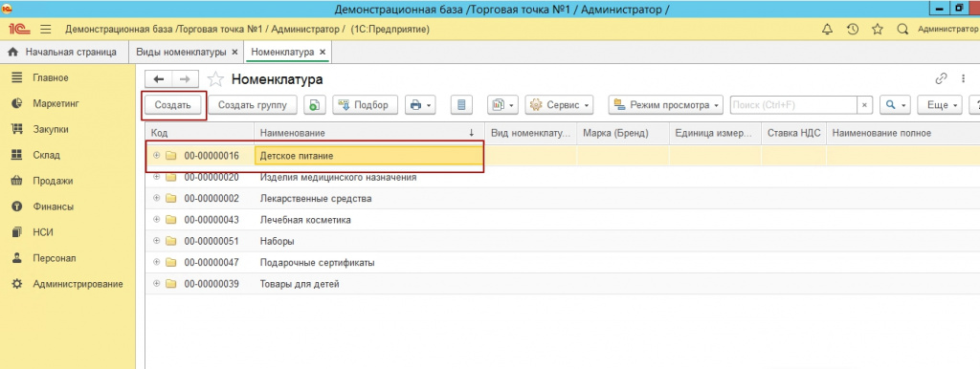Select the Номенклатура tab
Image resolution: width=980 pixels, height=369 pixels.
[x=282, y=52]
